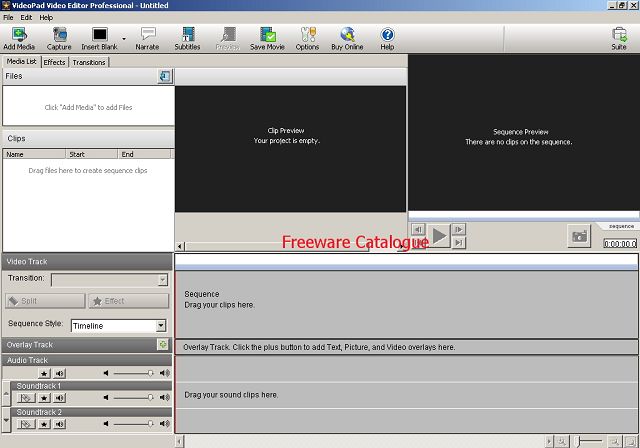Step back one frame in sequence preview
This screenshot has width=640, height=448.
click(418, 229)
